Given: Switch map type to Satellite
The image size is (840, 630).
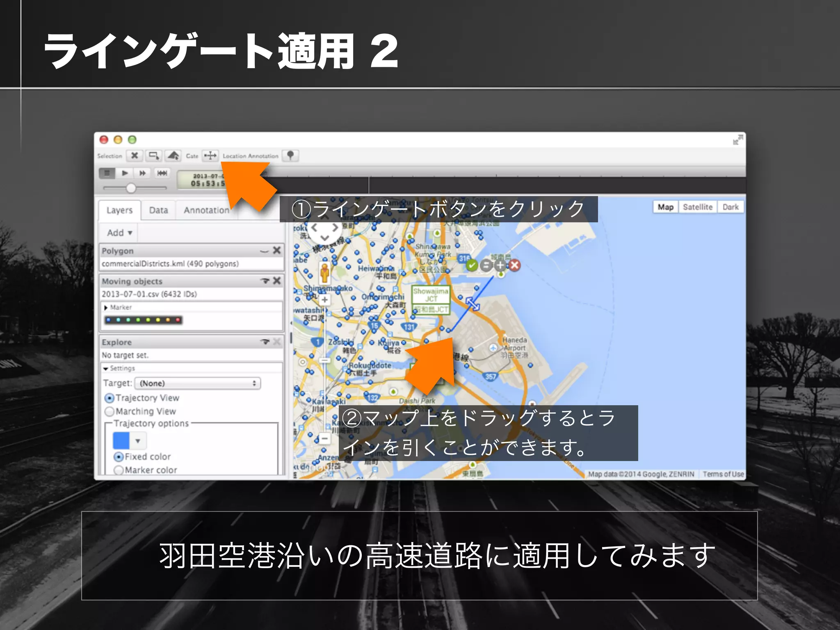Looking at the screenshot, I should [698, 207].
